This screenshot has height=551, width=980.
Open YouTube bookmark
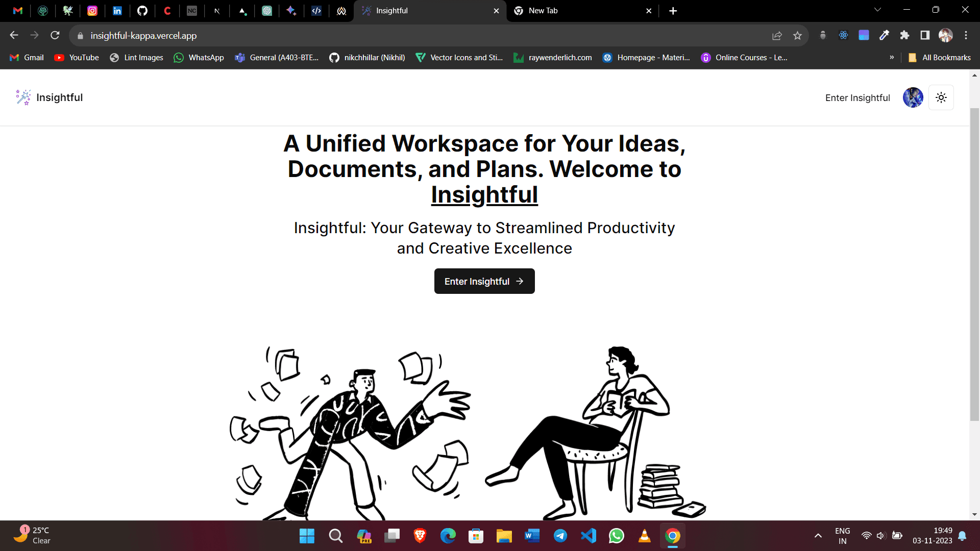77,58
